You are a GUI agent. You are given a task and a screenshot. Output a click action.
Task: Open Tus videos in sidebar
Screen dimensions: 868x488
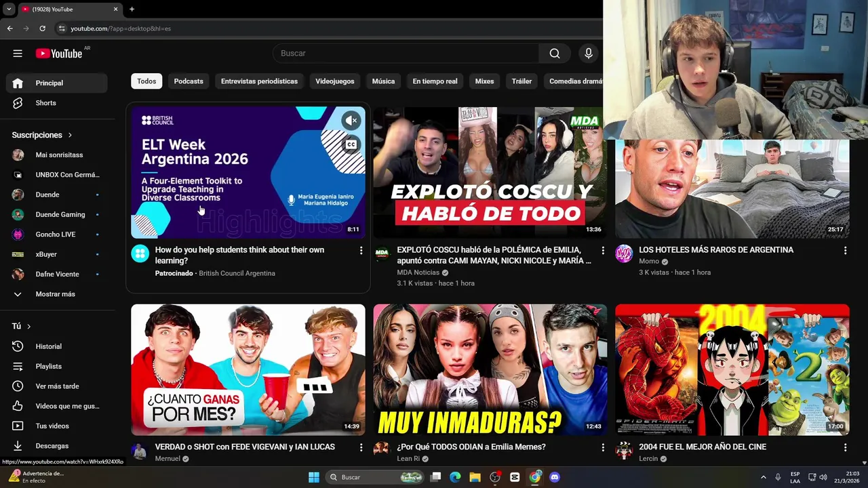(57, 426)
